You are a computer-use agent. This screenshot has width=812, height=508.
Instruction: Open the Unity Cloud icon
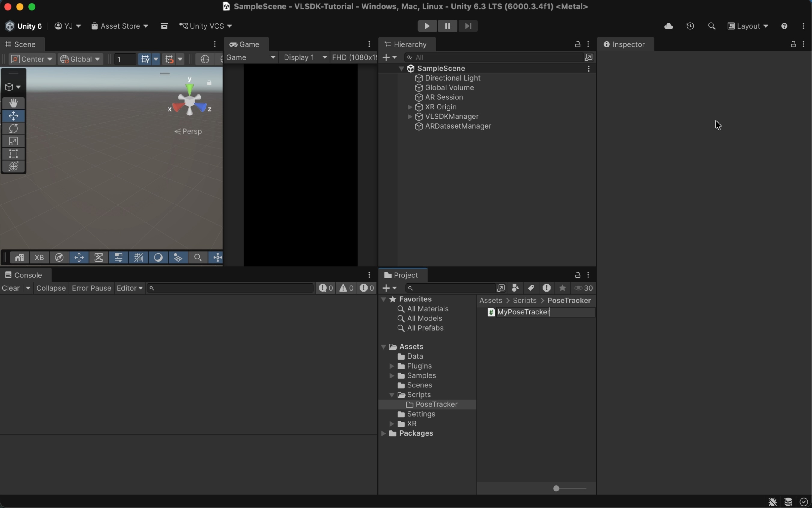click(x=668, y=26)
